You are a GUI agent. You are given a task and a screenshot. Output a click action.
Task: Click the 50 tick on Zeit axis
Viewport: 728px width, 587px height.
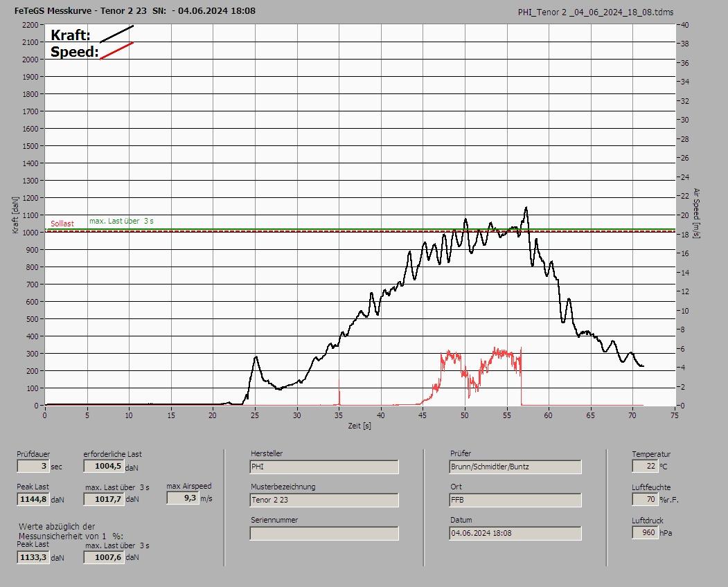point(465,416)
